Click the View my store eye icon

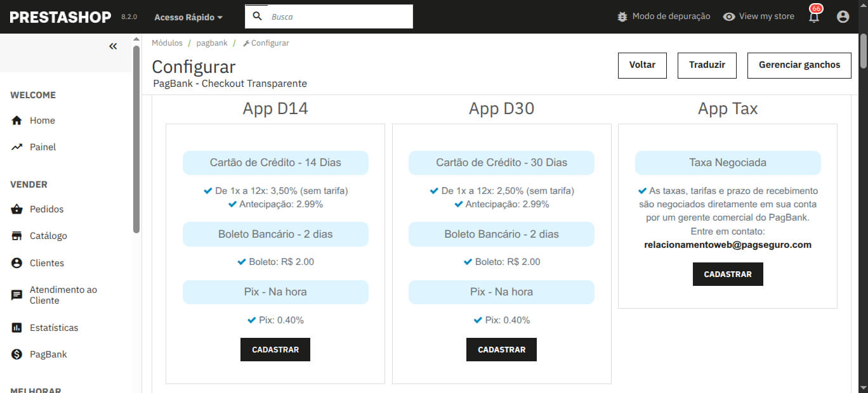pos(729,16)
